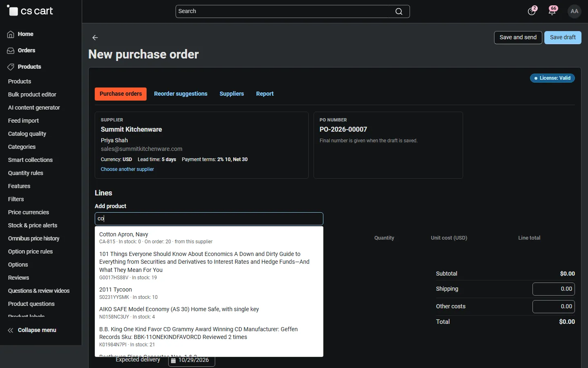The width and height of the screenshot is (588, 368).
Task: Click the Save draft button
Action: pos(563,38)
